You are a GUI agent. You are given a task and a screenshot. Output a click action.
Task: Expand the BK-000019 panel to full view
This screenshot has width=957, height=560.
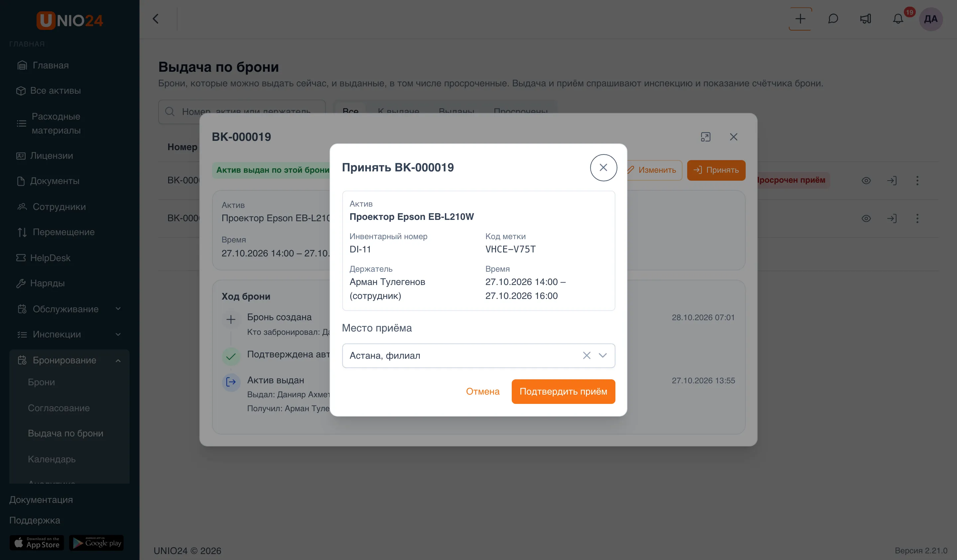coord(705,137)
